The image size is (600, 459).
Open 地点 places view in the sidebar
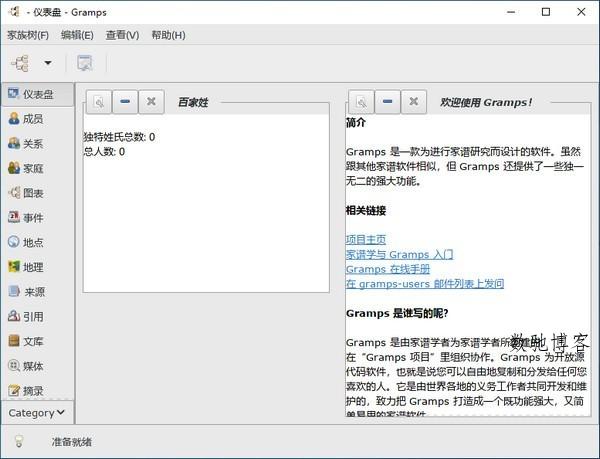37,243
